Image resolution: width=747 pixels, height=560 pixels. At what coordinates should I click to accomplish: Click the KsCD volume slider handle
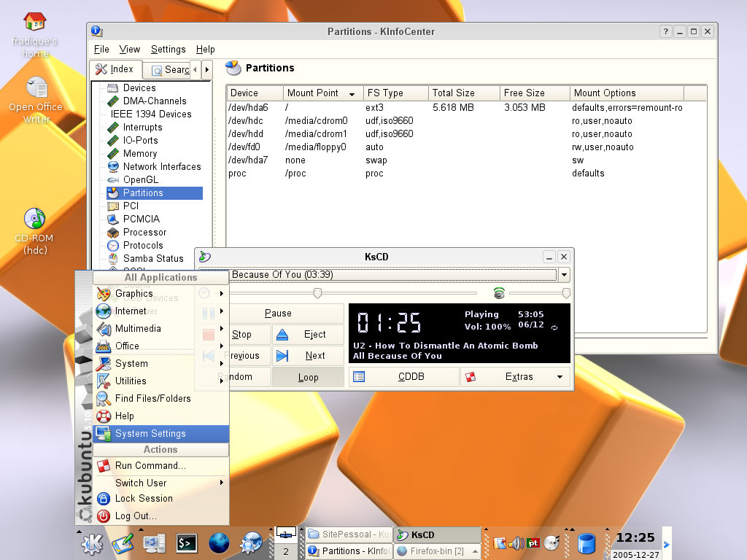point(566,293)
